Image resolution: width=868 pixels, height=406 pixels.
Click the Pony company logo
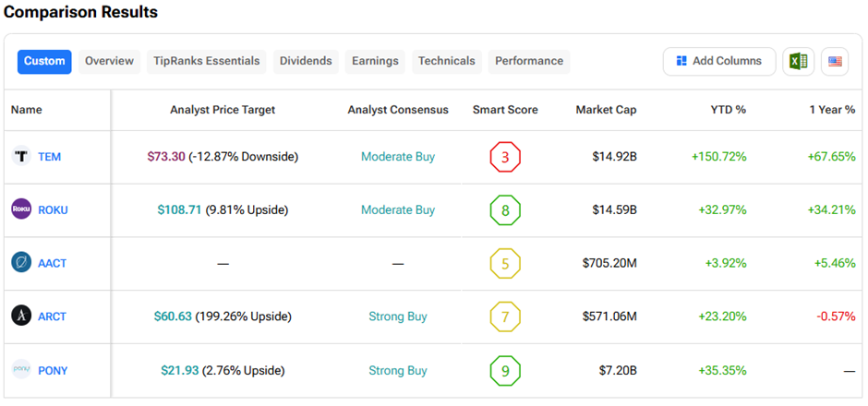click(21, 369)
